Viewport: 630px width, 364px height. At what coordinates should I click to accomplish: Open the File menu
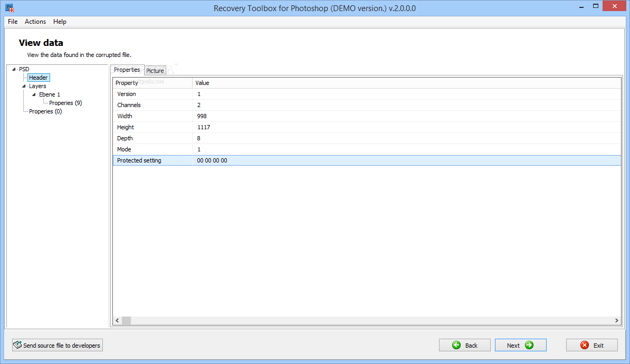click(13, 21)
